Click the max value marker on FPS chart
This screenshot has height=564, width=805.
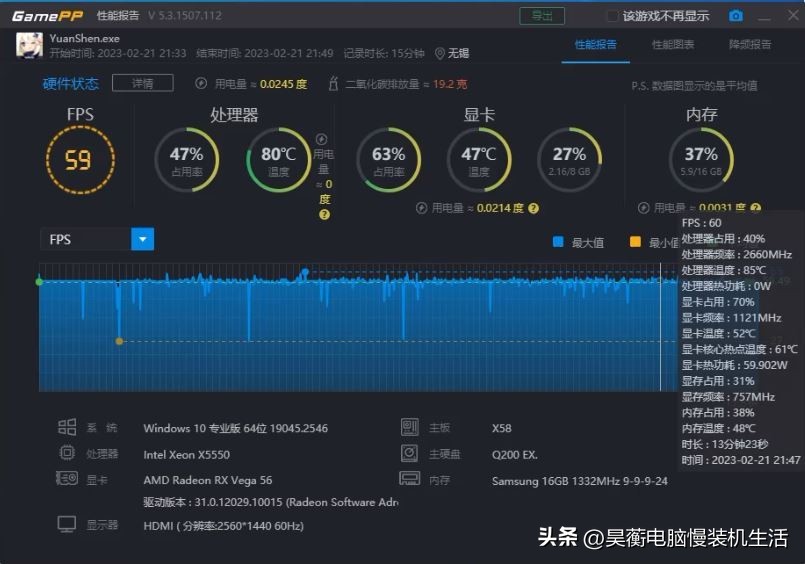[x=305, y=271]
